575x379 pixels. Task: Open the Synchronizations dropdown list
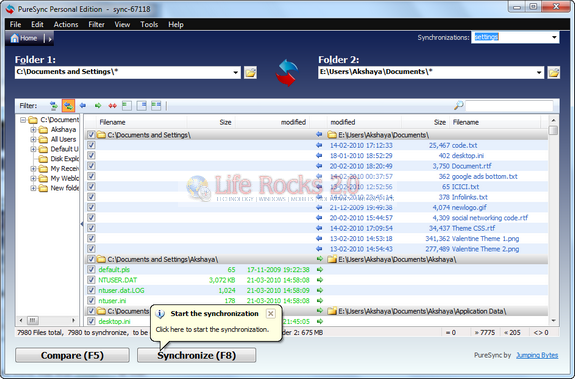pyautogui.click(x=554, y=37)
